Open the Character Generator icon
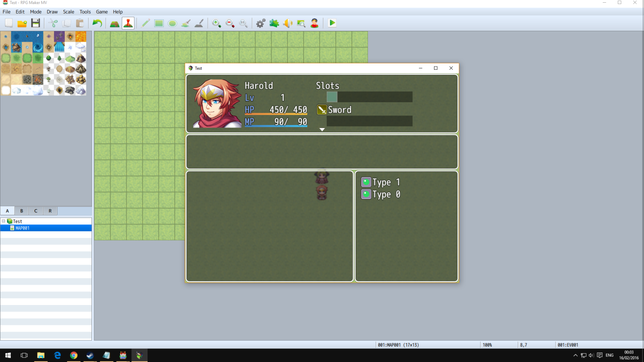The image size is (644, 362). (x=315, y=23)
